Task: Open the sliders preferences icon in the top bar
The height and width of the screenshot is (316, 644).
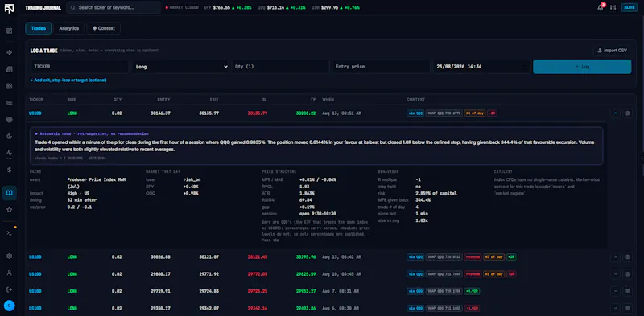Action: tap(613, 8)
